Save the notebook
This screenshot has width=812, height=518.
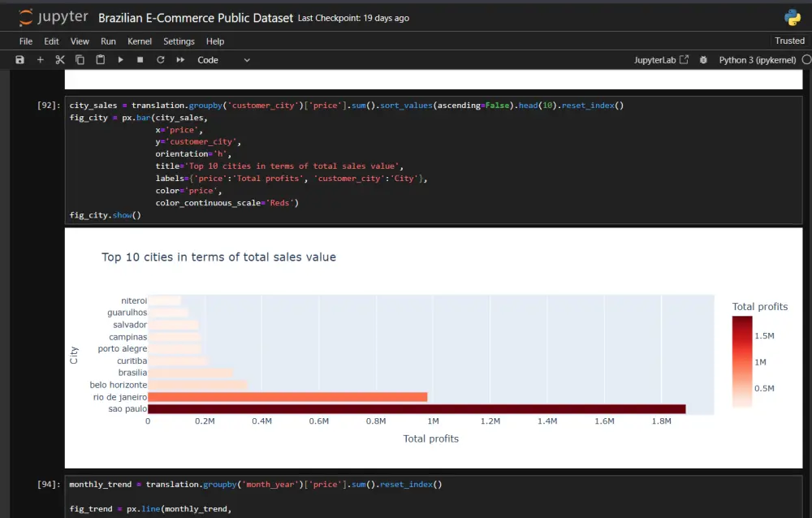point(19,59)
